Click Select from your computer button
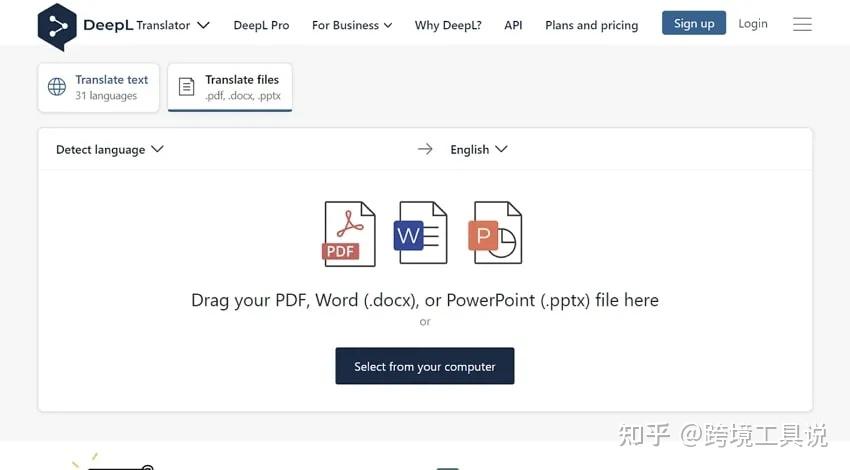Viewport: 850px width, 470px height. [x=425, y=366]
